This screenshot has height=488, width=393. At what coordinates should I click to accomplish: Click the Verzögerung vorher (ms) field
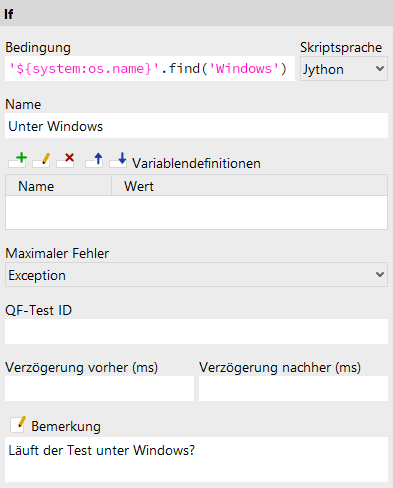(99, 389)
